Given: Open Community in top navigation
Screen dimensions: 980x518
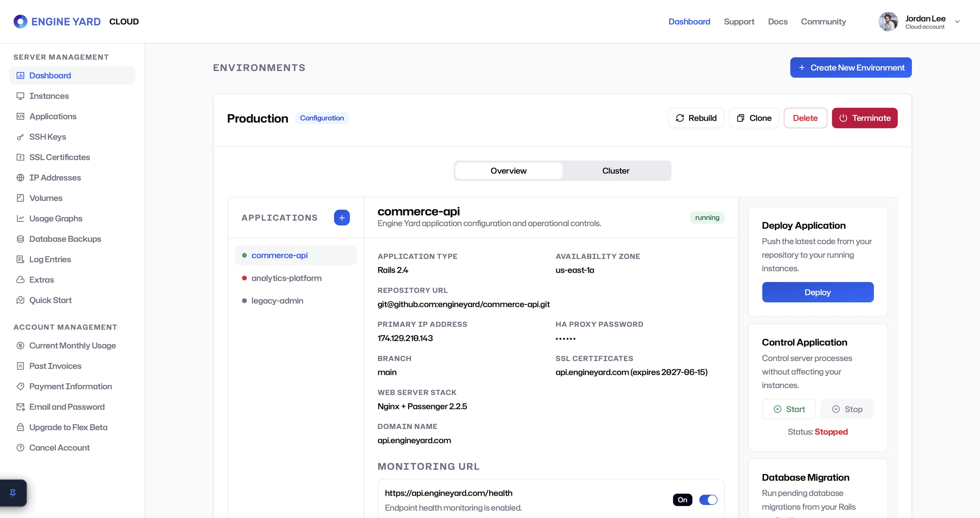Looking at the screenshot, I should (823, 21).
